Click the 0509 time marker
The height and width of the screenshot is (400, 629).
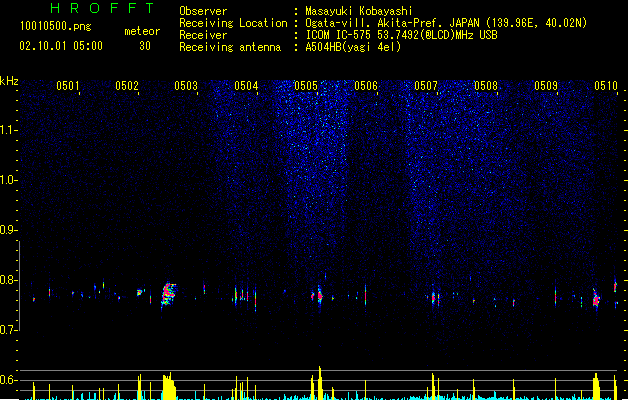(546, 85)
